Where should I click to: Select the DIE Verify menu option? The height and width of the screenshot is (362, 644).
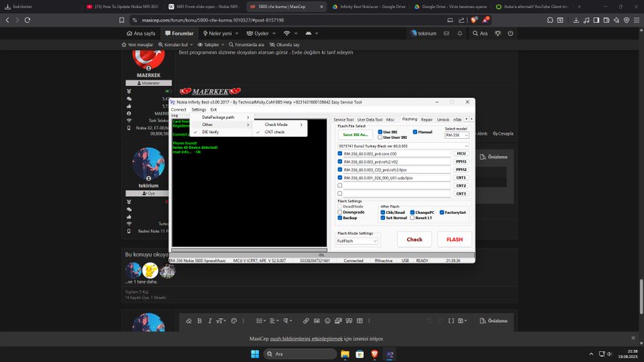coord(221,132)
